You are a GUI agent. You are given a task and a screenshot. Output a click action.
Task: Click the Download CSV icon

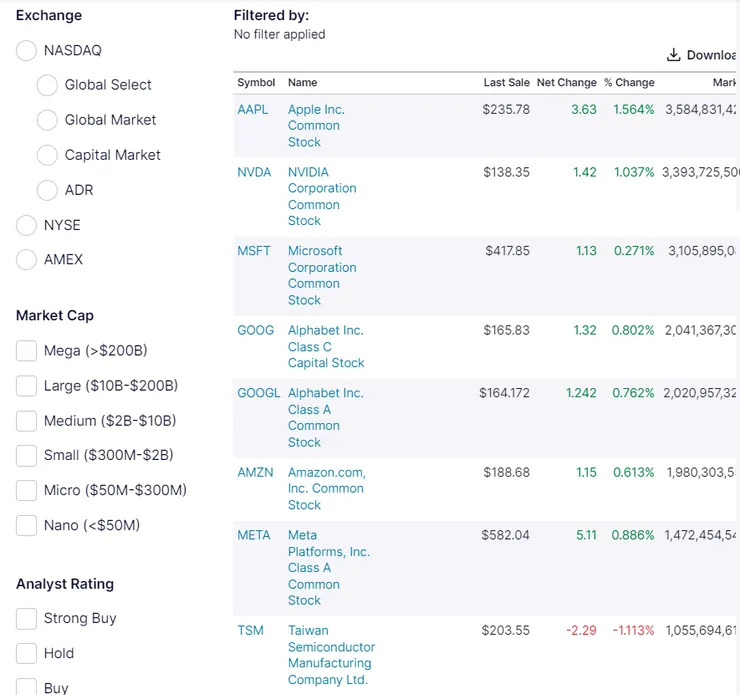coord(674,55)
